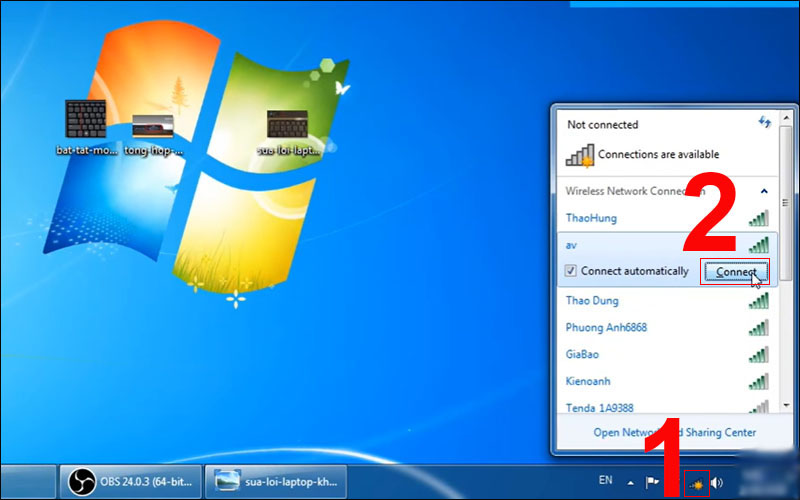The image size is (800, 500).
Task: Click the Not connected status text
Action: pos(603,125)
